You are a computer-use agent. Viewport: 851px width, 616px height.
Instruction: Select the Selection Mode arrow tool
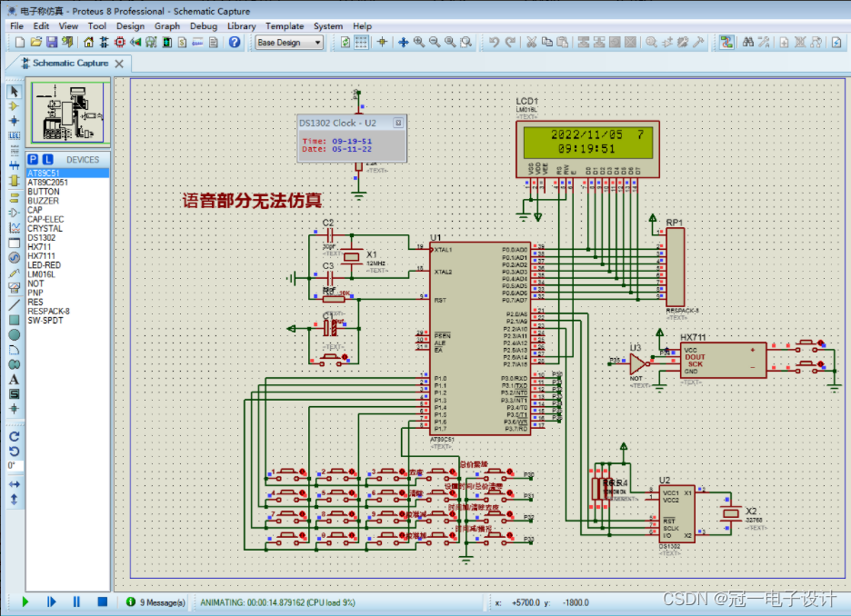15,92
